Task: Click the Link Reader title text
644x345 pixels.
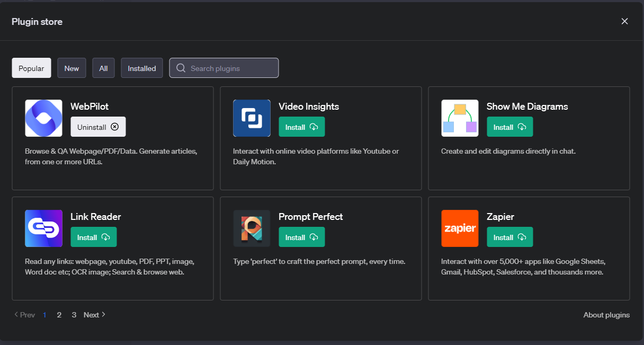Action: coord(96,217)
